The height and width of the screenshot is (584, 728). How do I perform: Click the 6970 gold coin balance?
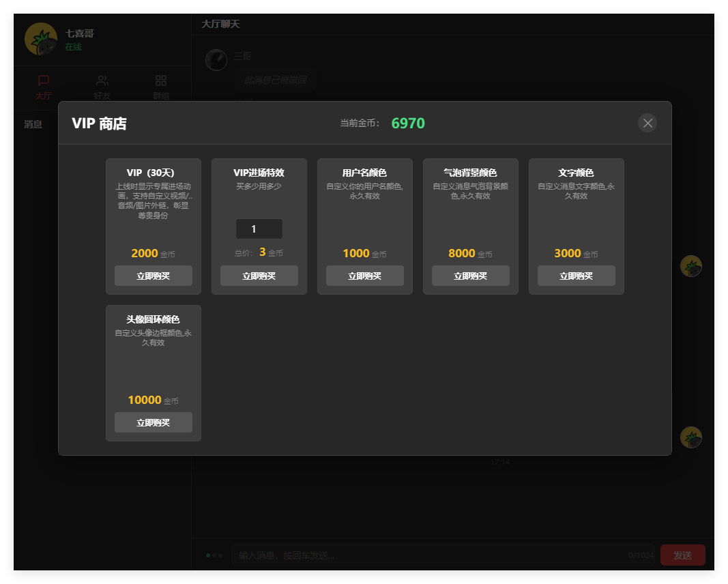(x=408, y=123)
